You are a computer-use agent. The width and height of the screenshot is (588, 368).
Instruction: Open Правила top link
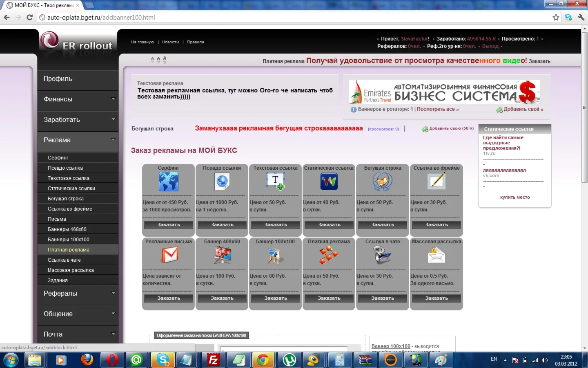point(196,42)
